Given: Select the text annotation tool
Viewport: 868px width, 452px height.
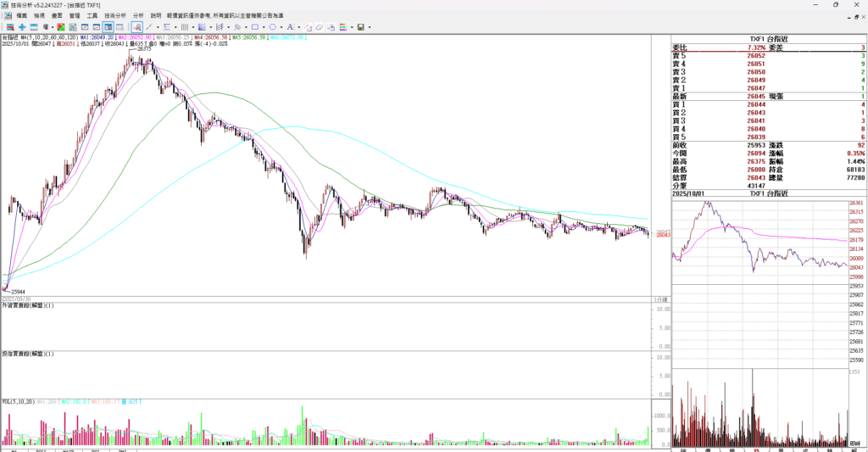Looking at the screenshot, I should click(290, 27).
